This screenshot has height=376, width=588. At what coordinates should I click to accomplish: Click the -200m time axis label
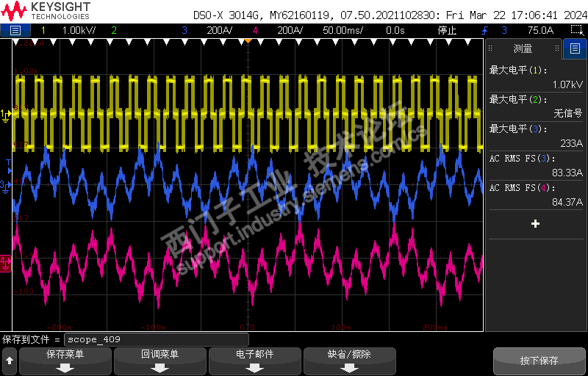pos(60,328)
